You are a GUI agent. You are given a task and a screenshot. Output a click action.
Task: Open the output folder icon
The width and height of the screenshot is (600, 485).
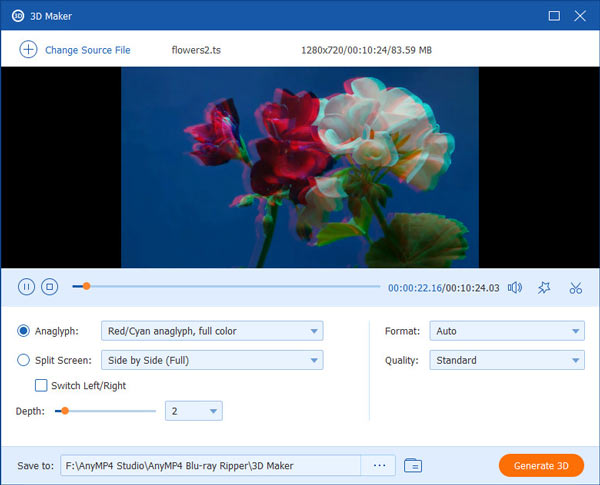pyautogui.click(x=413, y=465)
